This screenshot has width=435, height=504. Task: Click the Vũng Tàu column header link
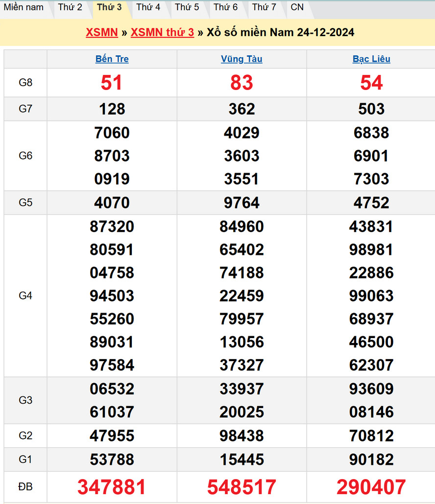point(242,59)
